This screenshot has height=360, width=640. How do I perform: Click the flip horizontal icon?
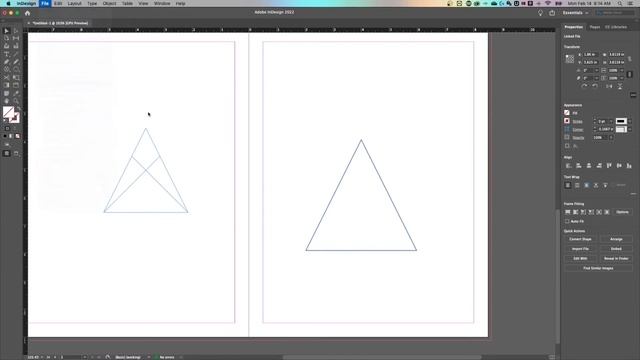tap(609, 86)
